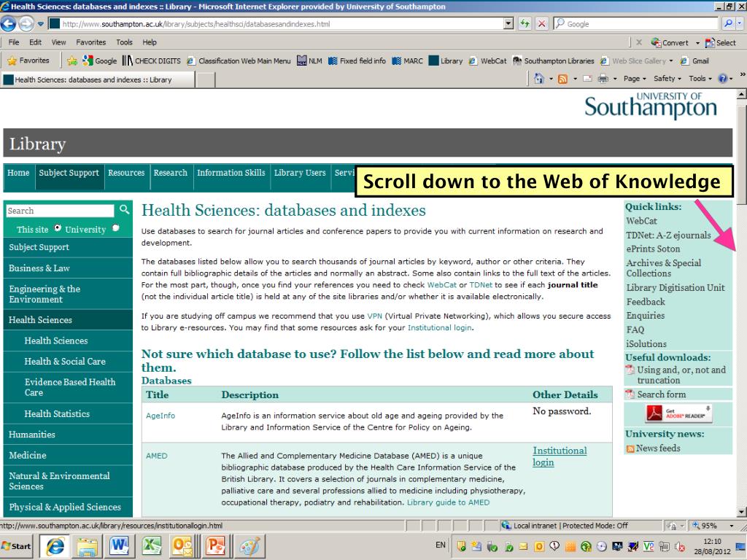Open PowerPoint from the taskbar
Screen dimensions: 747x560
pos(215,545)
